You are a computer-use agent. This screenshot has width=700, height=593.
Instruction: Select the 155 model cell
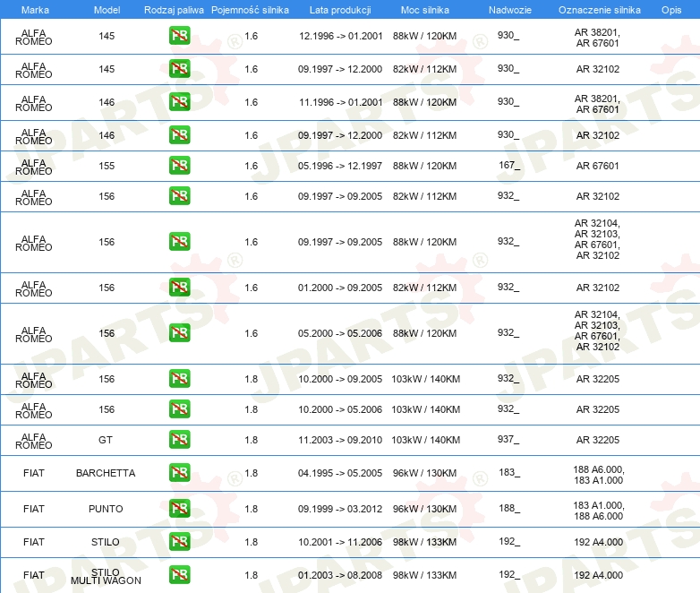point(107,166)
